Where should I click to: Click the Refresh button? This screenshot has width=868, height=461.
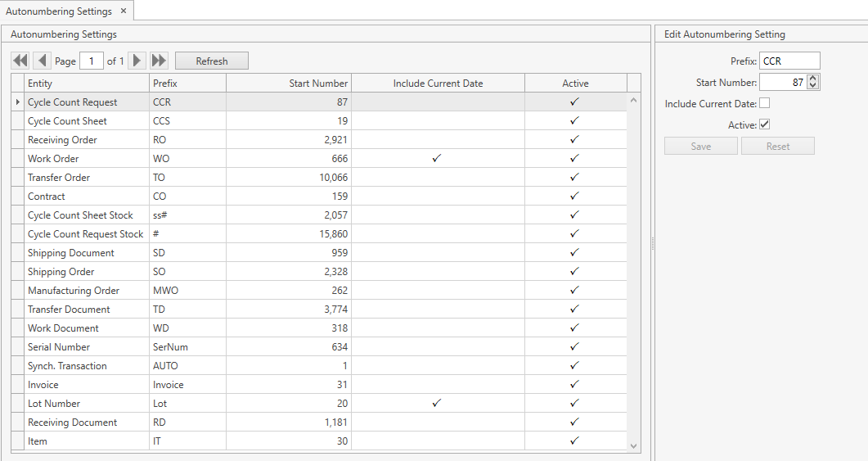click(x=212, y=61)
